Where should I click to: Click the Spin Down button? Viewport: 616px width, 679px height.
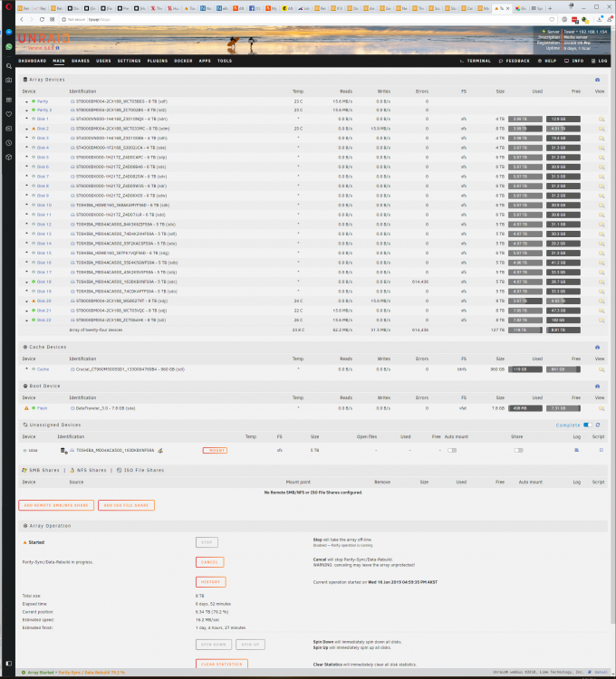point(214,645)
